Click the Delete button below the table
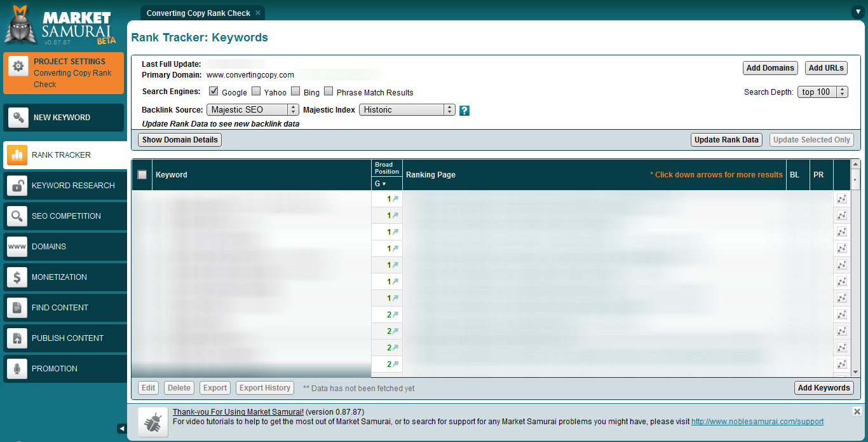 (179, 388)
